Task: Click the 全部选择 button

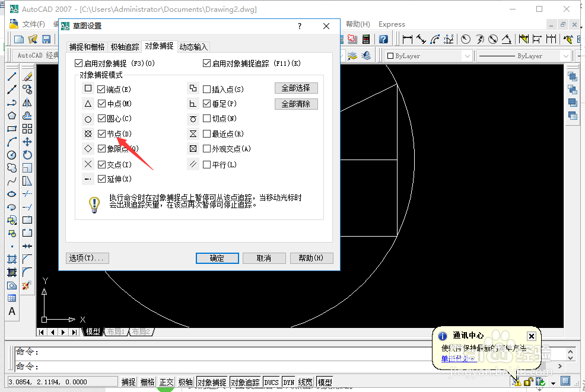Action: pos(296,88)
